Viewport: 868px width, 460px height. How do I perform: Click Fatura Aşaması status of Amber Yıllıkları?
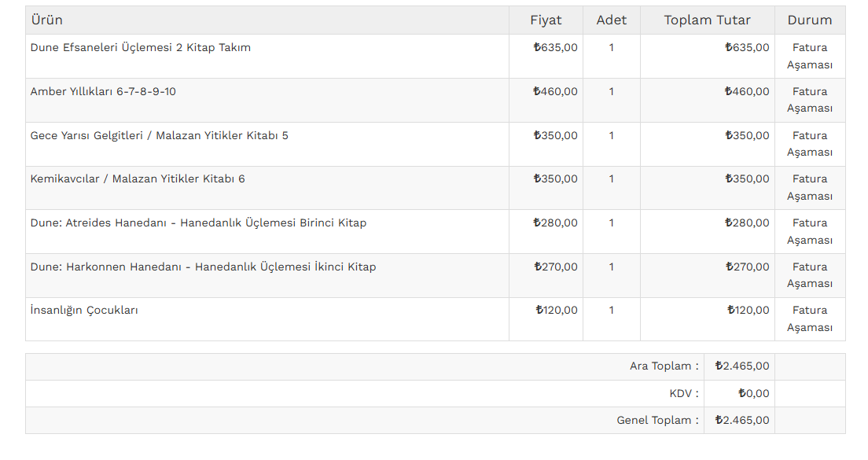click(809, 100)
